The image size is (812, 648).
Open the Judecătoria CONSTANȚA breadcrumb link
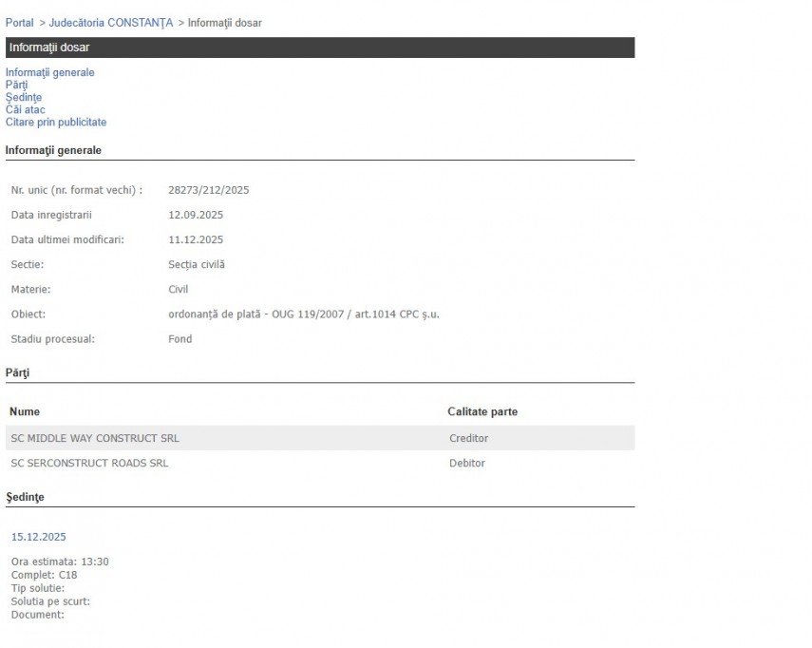click(110, 23)
